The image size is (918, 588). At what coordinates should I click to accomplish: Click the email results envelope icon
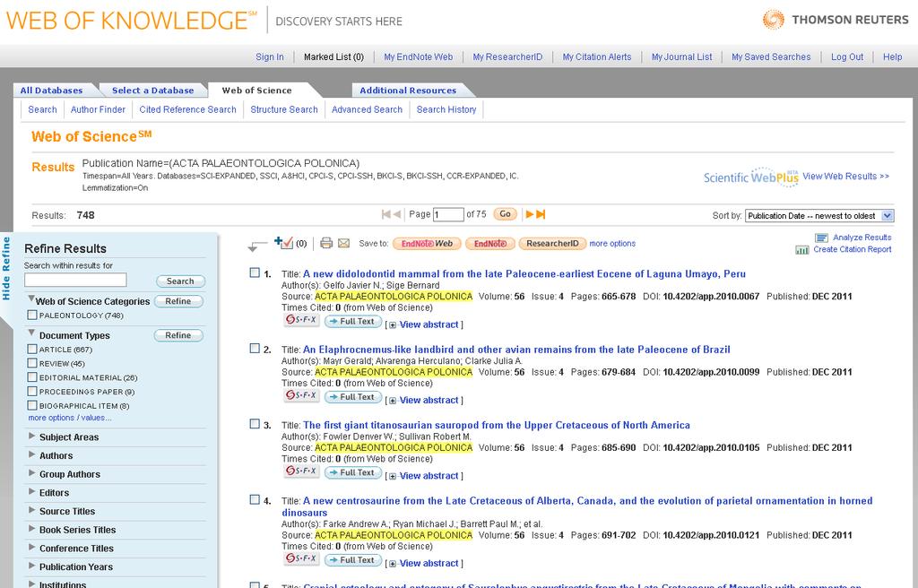pyautogui.click(x=343, y=243)
